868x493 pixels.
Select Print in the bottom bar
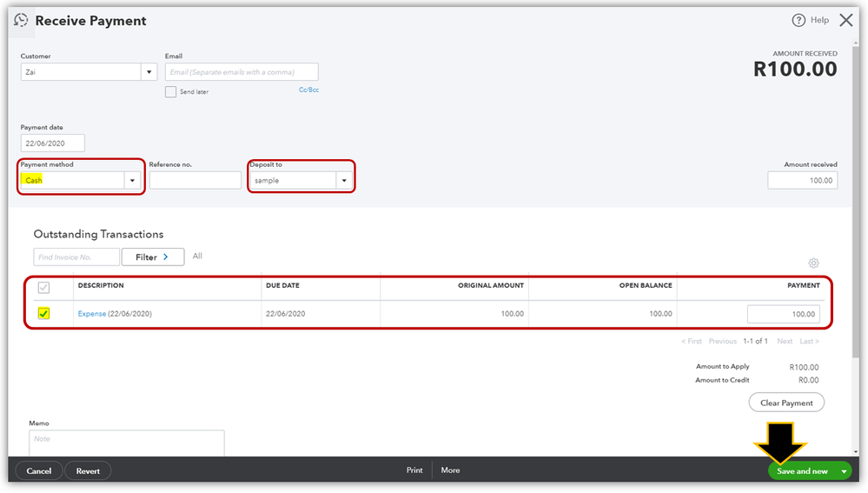pos(414,470)
